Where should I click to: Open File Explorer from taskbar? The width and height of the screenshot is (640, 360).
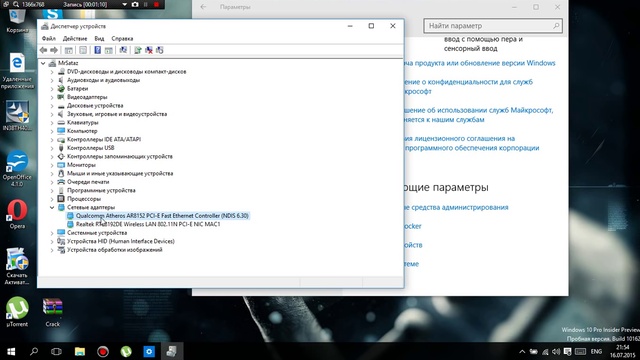80,351
